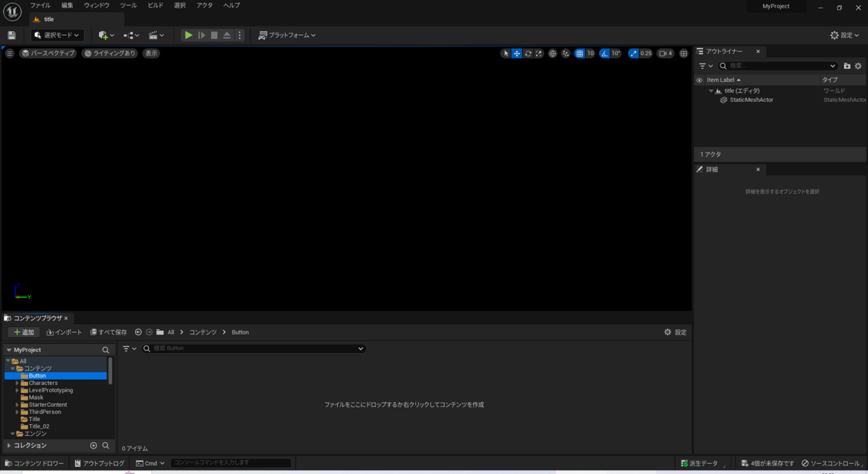Open camera speed 4 setting

665,54
